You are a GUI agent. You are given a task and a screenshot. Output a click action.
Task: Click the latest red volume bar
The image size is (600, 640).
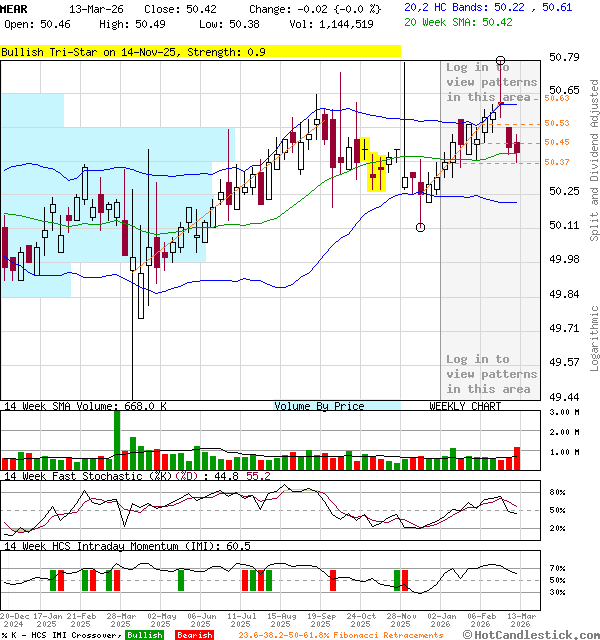(517, 458)
